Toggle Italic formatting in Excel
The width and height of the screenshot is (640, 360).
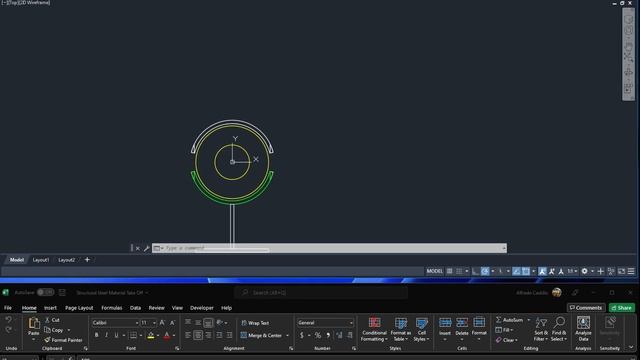pos(106,336)
